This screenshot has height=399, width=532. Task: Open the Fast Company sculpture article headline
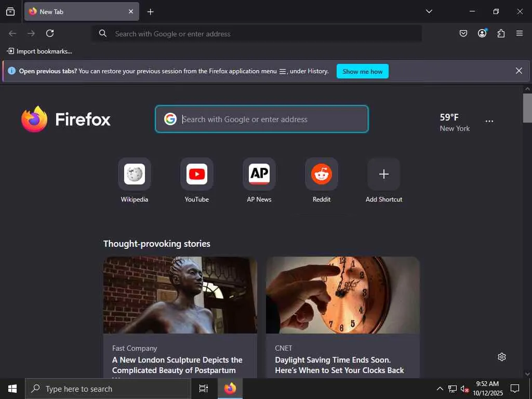click(177, 365)
